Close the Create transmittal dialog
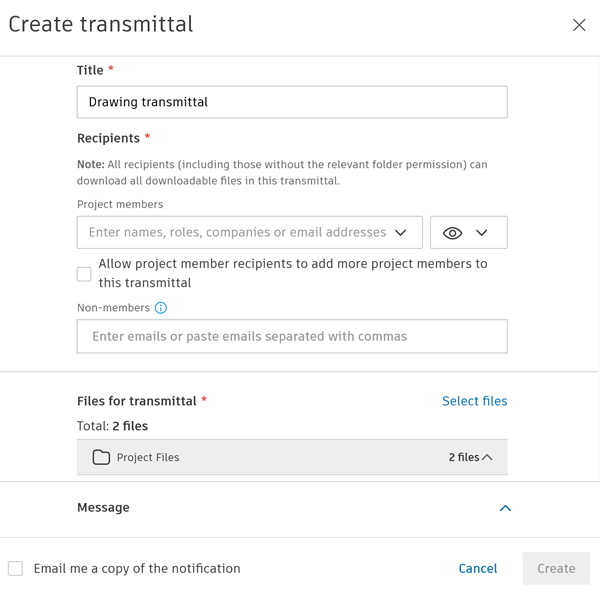This screenshot has width=600, height=592. tap(579, 25)
